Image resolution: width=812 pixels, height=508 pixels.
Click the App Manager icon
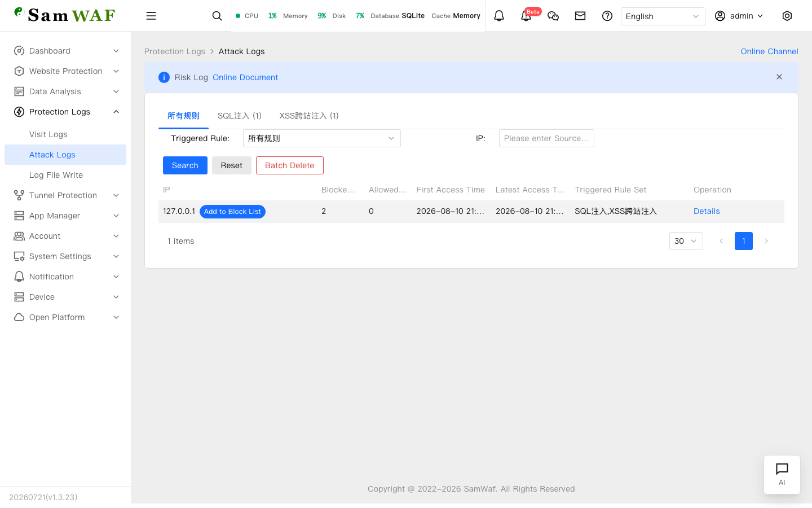click(x=19, y=216)
